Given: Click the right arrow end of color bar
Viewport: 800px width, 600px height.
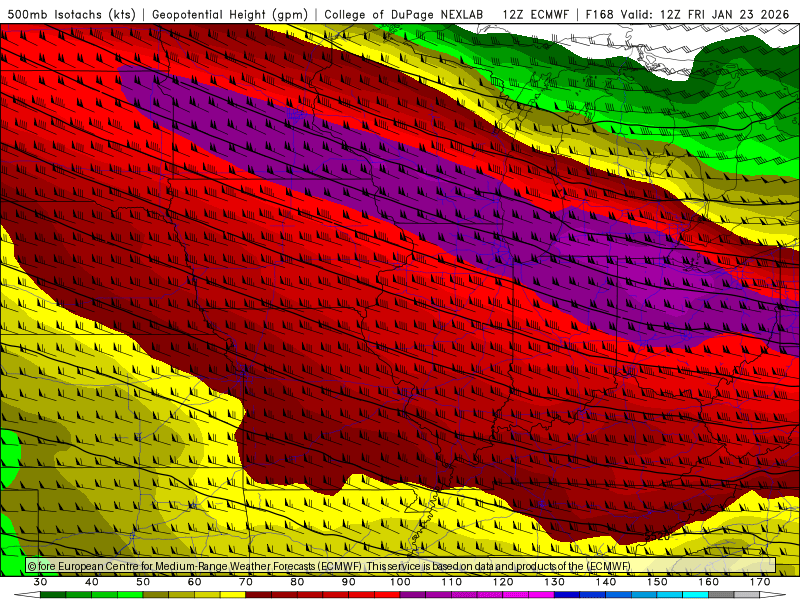Looking at the screenshot, I should coord(773,595).
